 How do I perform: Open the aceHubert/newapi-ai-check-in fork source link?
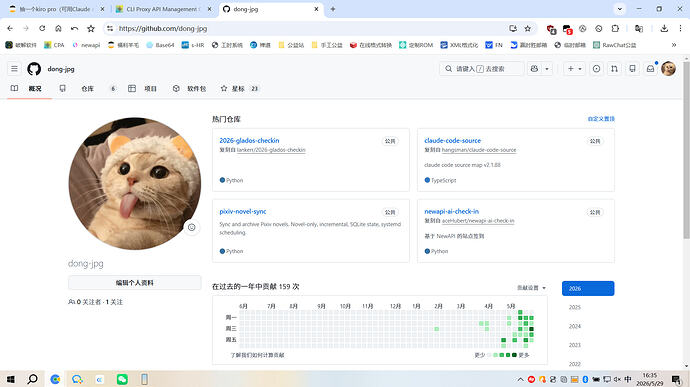click(478, 221)
